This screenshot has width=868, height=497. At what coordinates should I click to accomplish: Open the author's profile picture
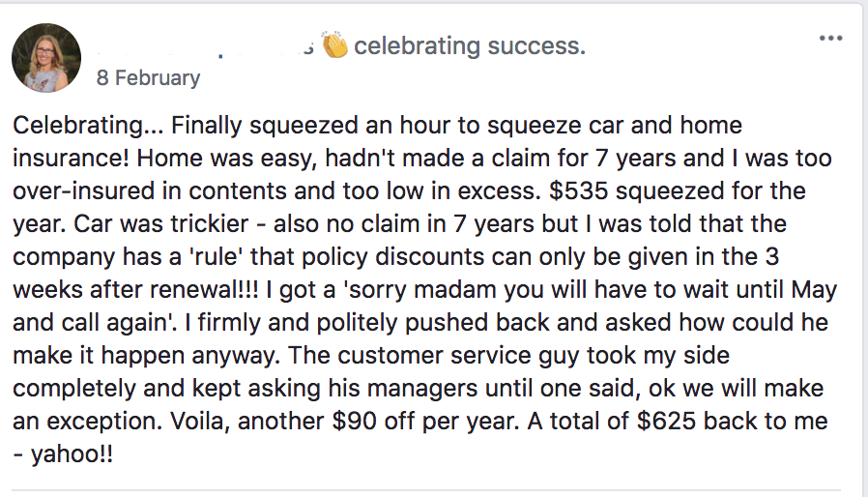click(46, 58)
